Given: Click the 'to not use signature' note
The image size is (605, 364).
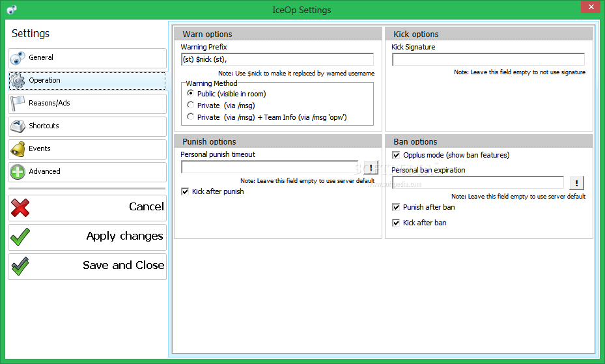Looking at the screenshot, I should pos(520,72).
